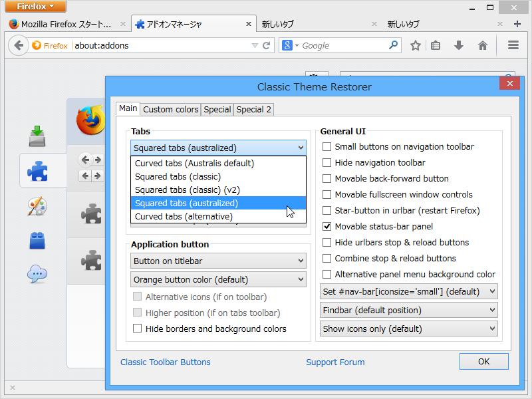The width and height of the screenshot is (532, 399).
Task: Reload the page with the urlbar reload icon
Action: pyautogui.click(x=267, y=45)
